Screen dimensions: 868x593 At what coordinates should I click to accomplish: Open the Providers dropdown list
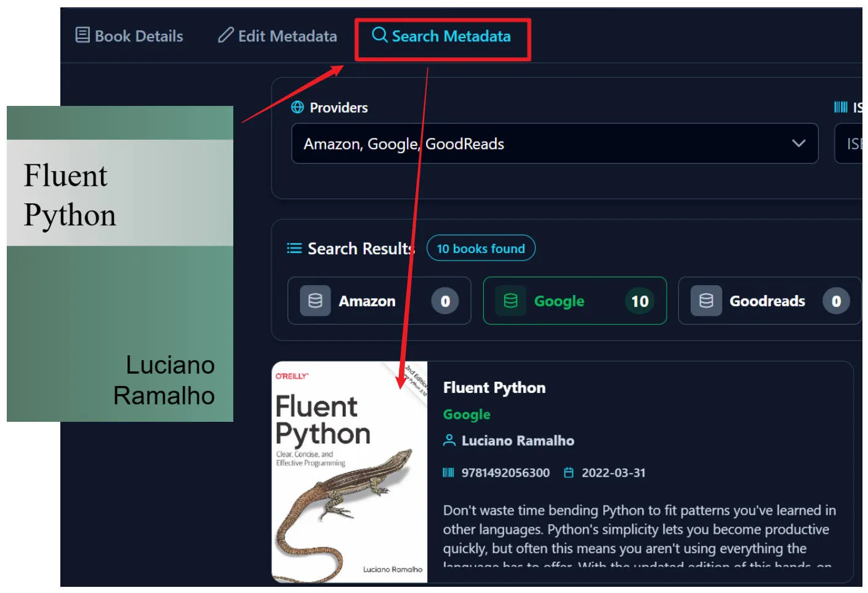(x=554, y=143)
